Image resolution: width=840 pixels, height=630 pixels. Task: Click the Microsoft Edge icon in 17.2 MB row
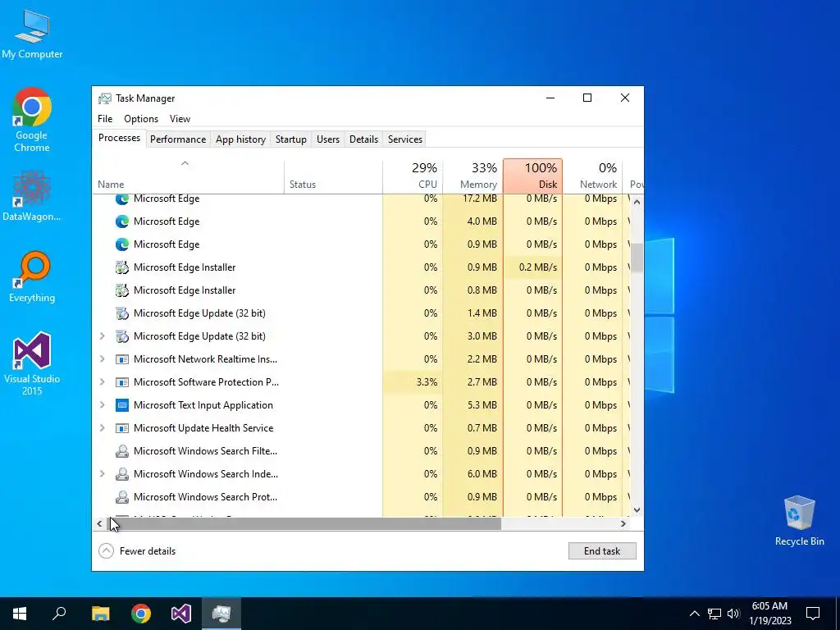click(122, 199)
